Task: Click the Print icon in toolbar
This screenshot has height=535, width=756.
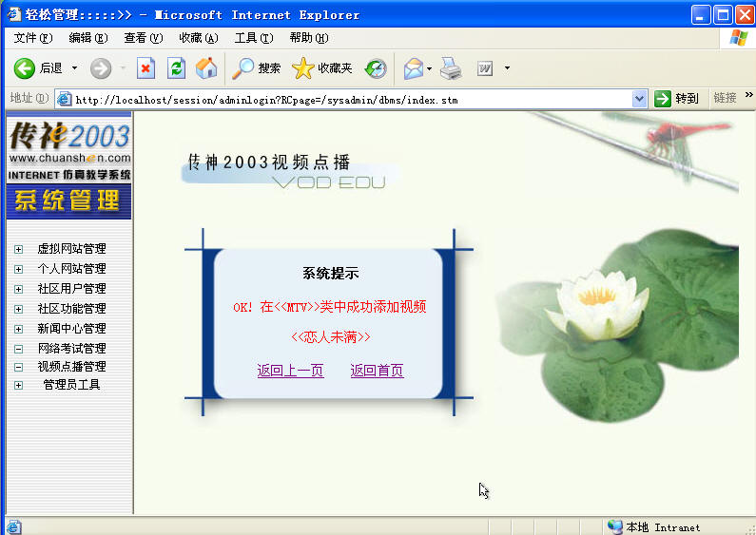Action: 451,68
